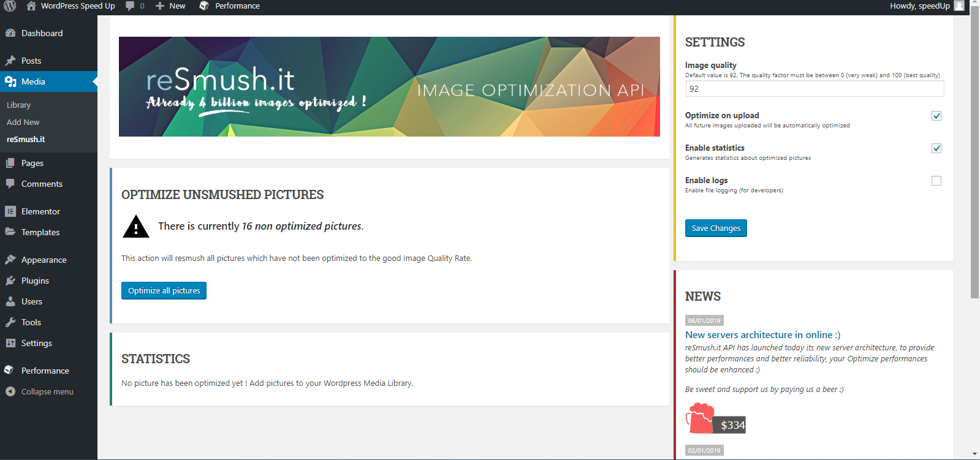Click the Save Changes button
Image resolution: width=980 pixels, height=460 pixels.
tap(716, 228)
